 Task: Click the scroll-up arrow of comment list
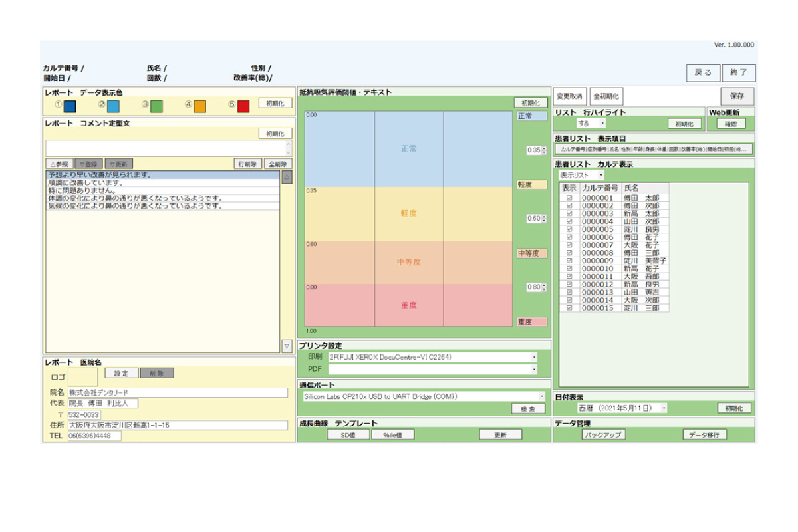pos(287,177)
